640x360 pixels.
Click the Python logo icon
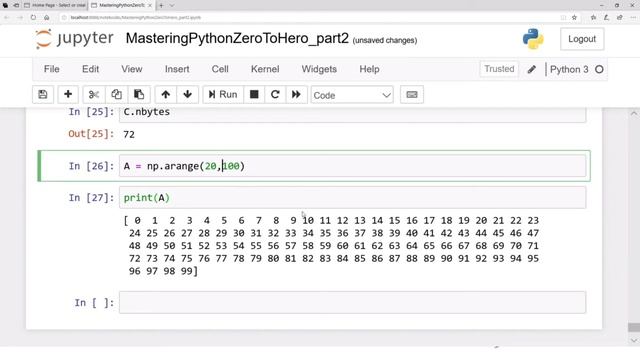pos(533,39)
